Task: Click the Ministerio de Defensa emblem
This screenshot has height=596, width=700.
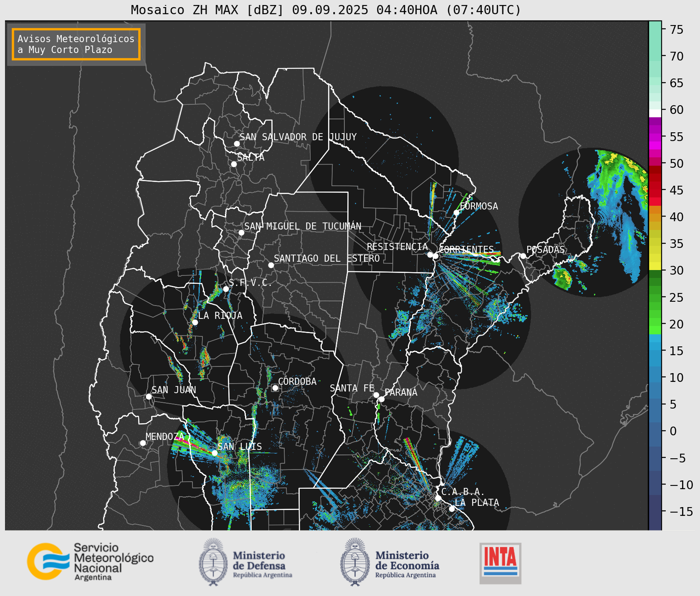Action: point(214,562)
